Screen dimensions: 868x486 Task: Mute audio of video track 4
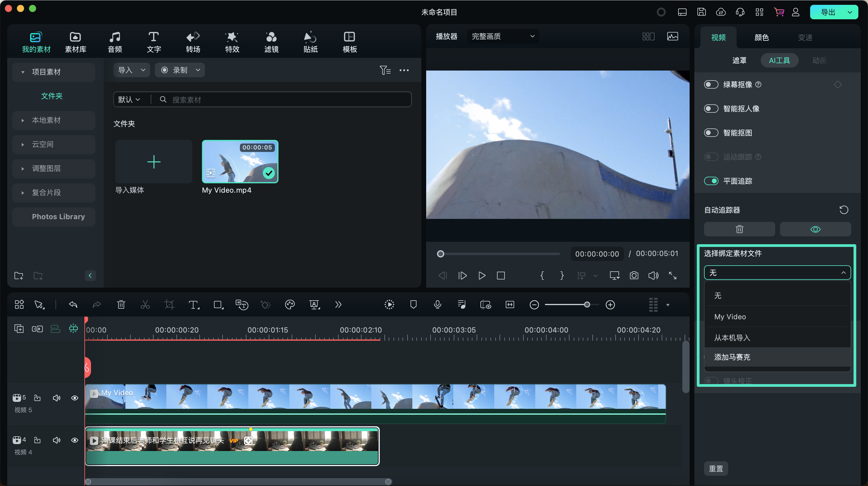(56, 440)
